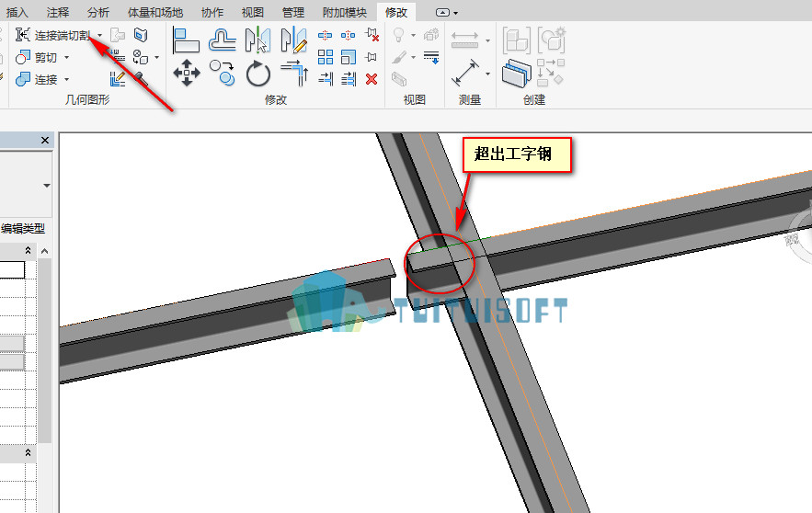Select the Rotate tool
This screenshot has width=812, height=513.
click(257, 74)
